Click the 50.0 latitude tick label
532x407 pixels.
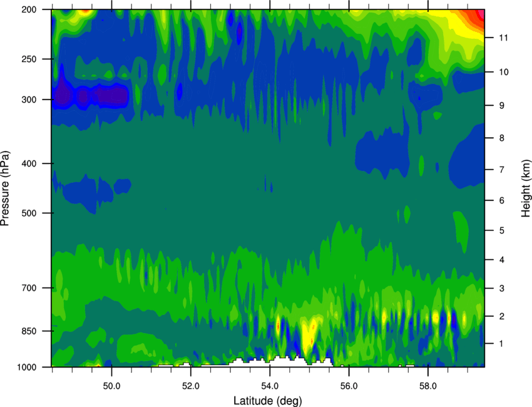pyautogui.click(x=111, y=386)
